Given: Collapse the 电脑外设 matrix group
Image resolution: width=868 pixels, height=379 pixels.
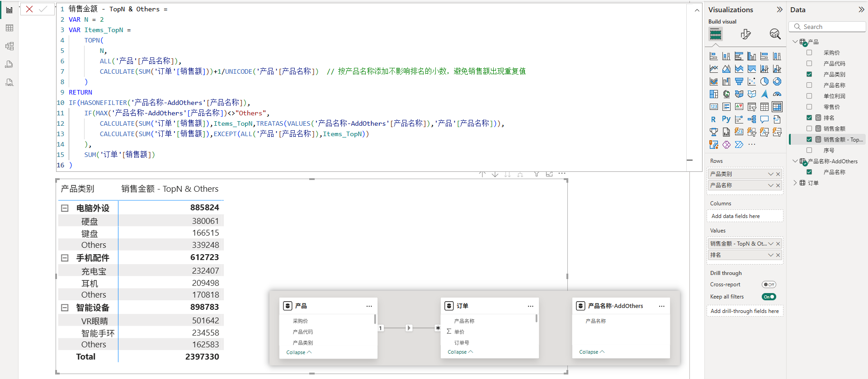Looking at the screenshot, I should [65, 208].
